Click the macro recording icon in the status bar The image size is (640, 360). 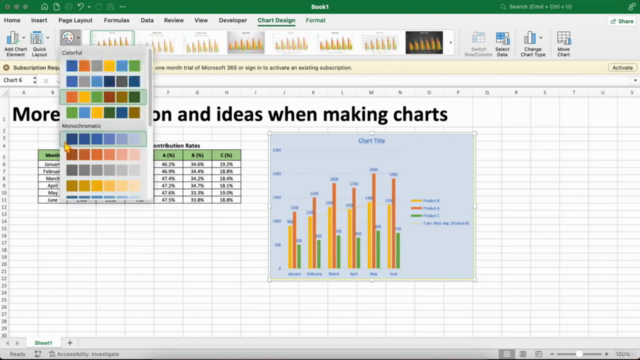click(38, 354)
